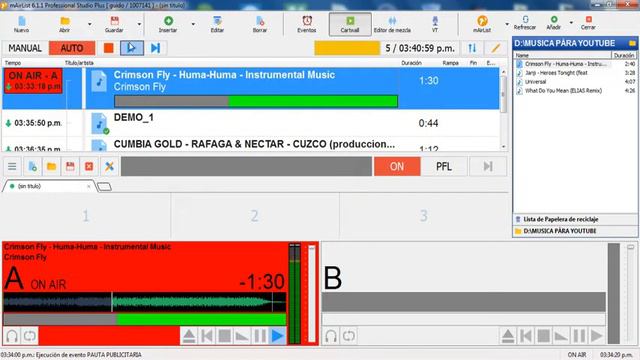Close the (sin título) cartwall tab
Image resolution: width=640 pixels, height=360 pixels.
point(89,186)
